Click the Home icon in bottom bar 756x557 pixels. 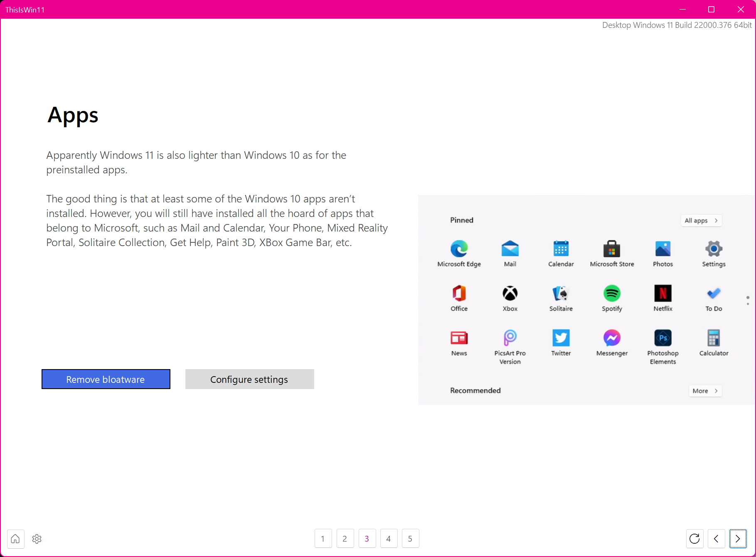coord(15,539)
